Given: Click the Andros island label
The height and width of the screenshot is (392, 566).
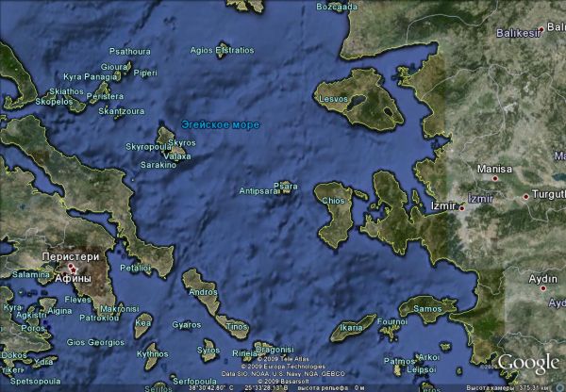Looking at the screenshot, I should 203,292.
